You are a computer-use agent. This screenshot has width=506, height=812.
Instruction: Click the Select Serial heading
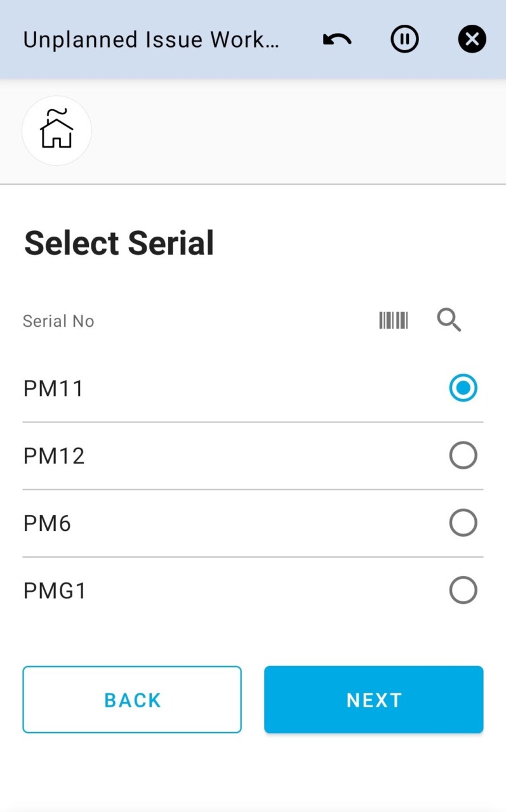(119, 244)
